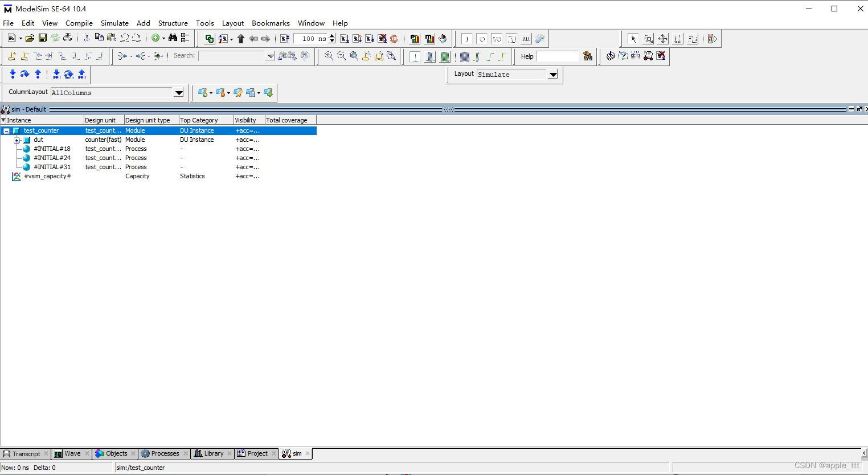Open the Simulate menu
Screen dimensions: 868x475
tap(114, 23)
